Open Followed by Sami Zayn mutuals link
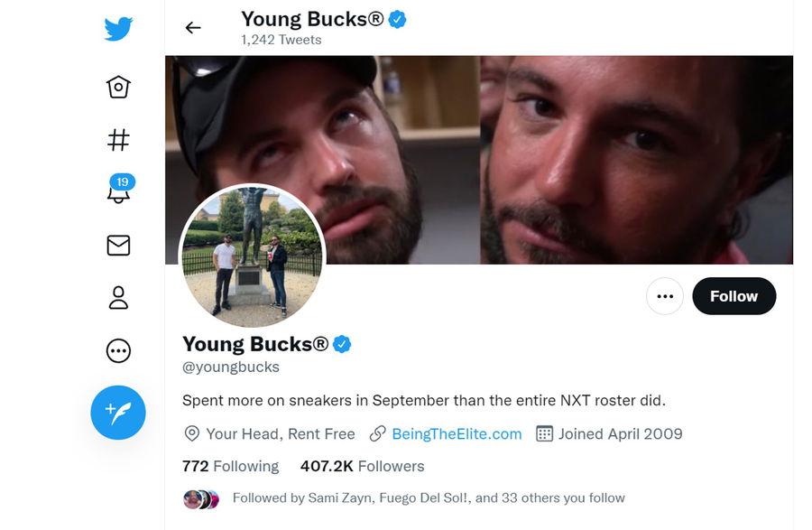The height and width of the screenshot is (530, 812). coord(429,497)
